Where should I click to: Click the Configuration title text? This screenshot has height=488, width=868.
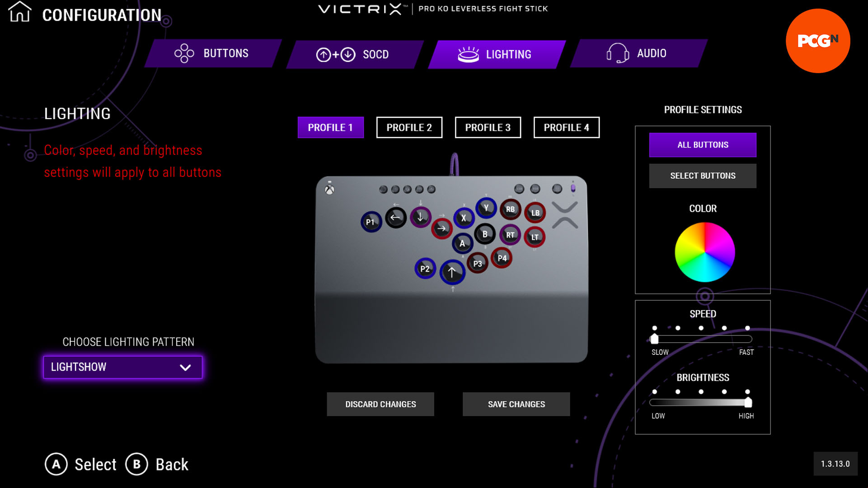click(102, 15)
